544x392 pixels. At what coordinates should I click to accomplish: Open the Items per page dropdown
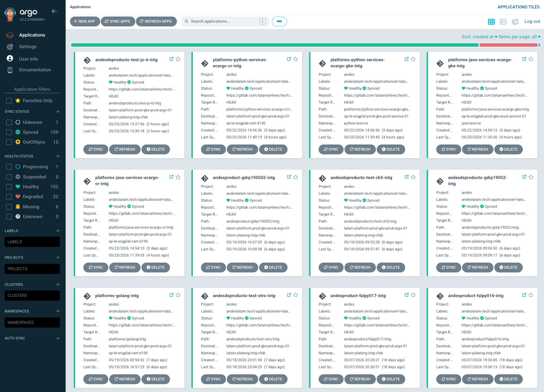click(x=520, y=37)
